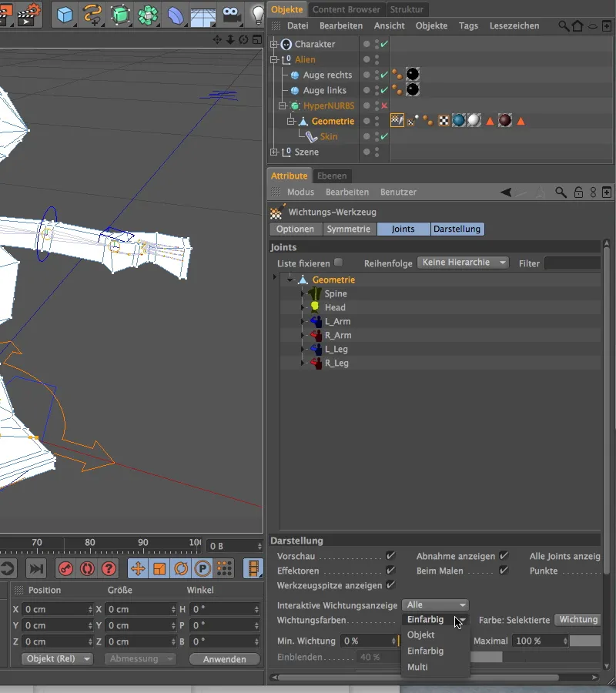Click the Object Manager home icon
616x693 pixels.
577,25
